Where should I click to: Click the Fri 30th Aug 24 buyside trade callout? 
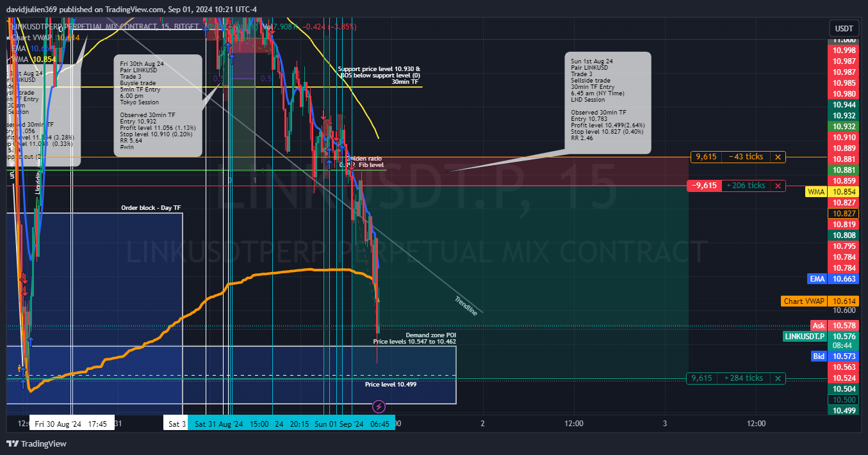tap(158, 106)
